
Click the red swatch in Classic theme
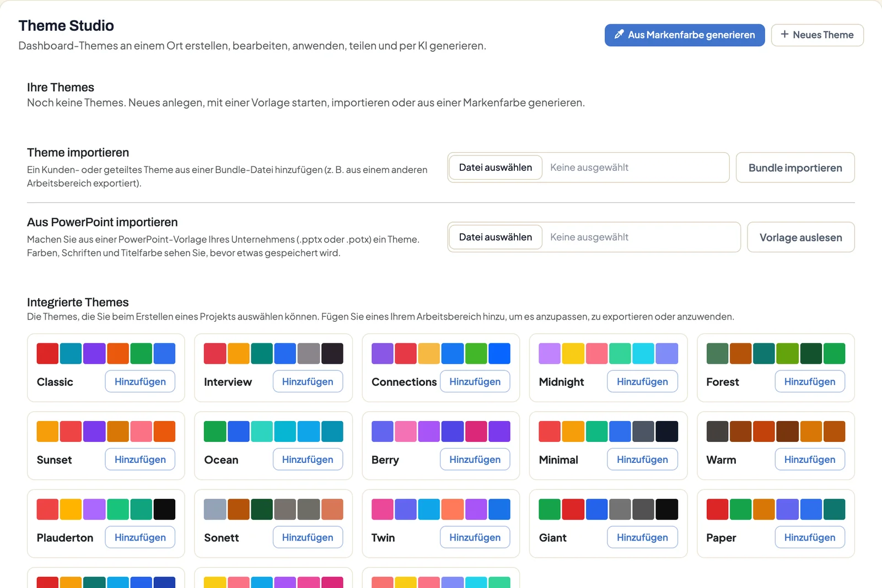(47, 353)
